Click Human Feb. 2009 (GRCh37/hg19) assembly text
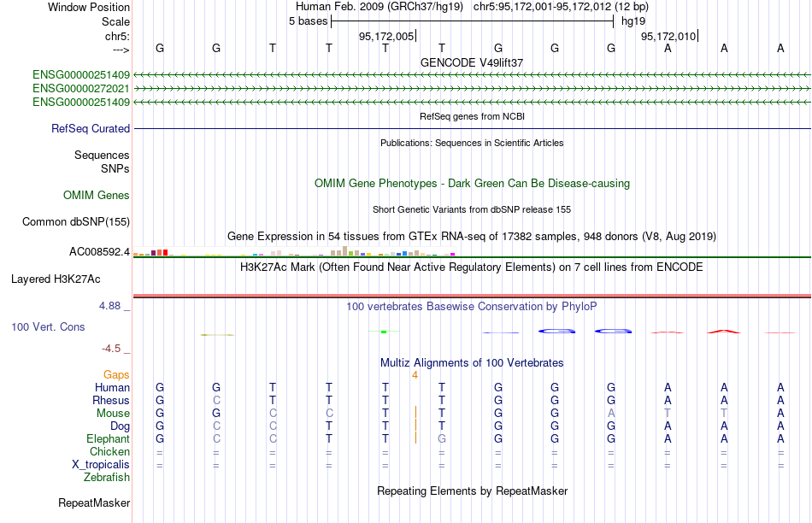Image resolution: width=812 pixels, height=523 pixels. tap(380, 7)
